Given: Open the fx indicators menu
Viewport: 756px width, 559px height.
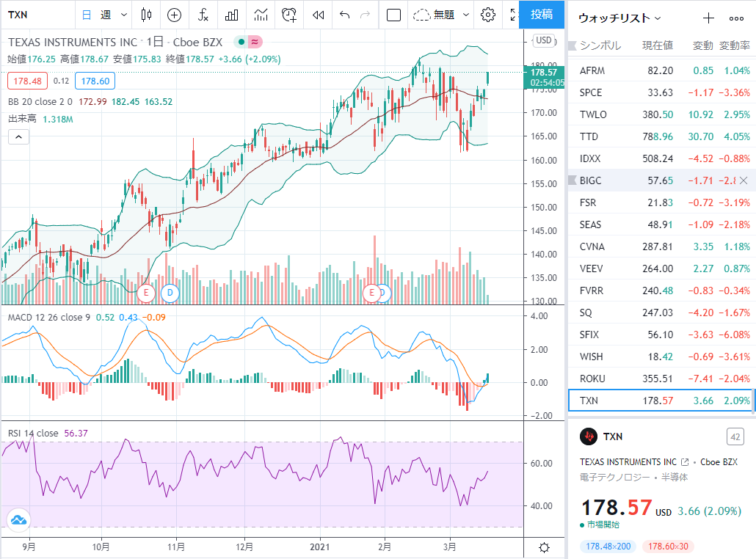Looking at the screenshot, I should pos(203,15).
